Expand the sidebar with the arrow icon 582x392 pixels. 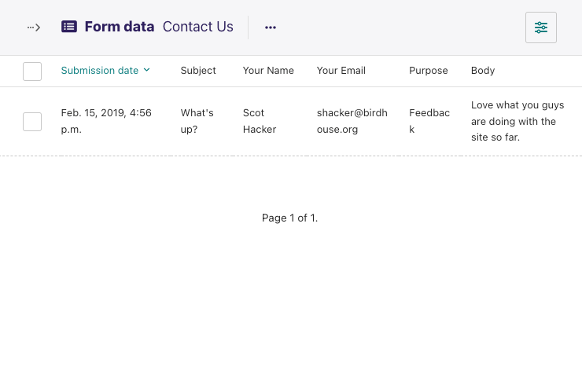pos(33,27)
